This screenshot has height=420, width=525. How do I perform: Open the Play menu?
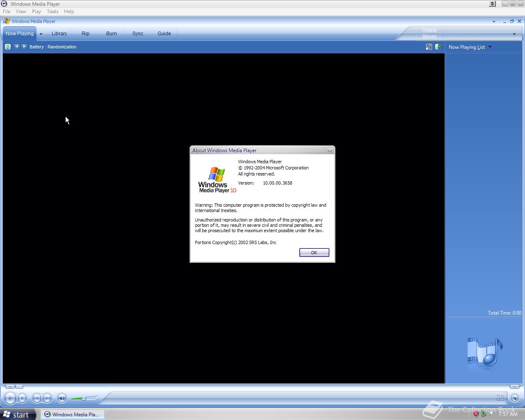(37, 11)
